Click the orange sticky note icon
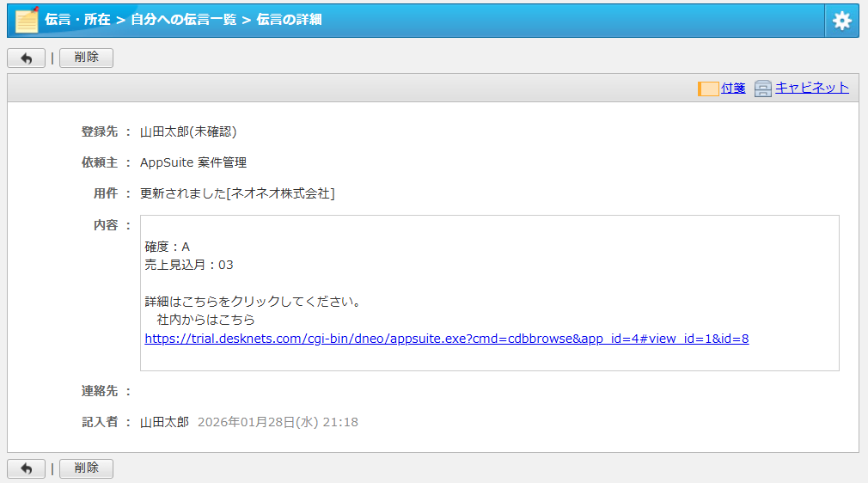This screenshot has height=483, width=868. 708,89
